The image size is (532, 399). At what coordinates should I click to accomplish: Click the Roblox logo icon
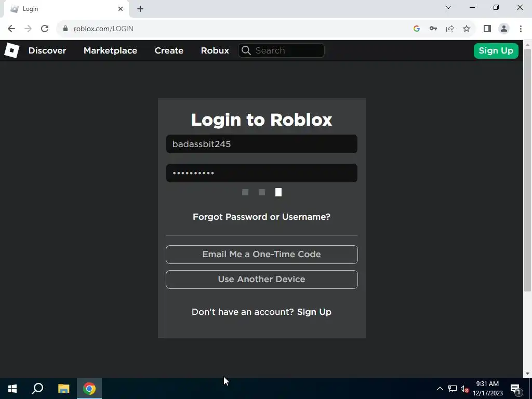11,50
